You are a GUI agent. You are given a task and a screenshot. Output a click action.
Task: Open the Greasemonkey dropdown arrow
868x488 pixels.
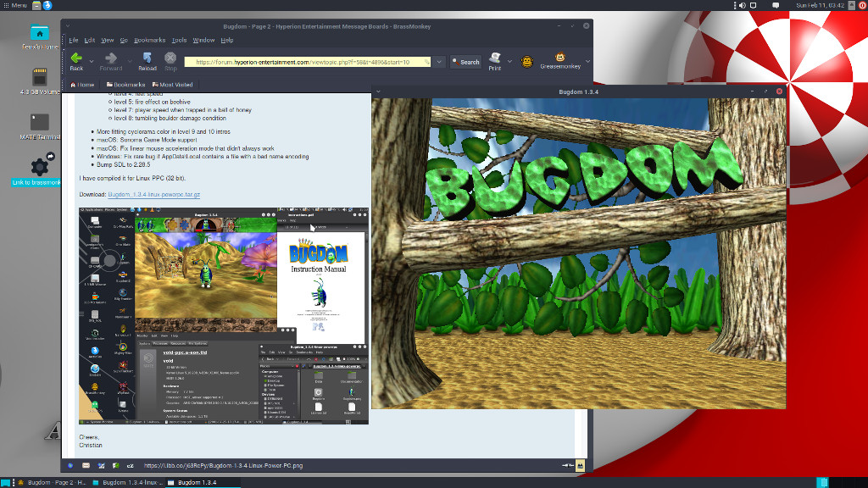[x=587, y=61]
